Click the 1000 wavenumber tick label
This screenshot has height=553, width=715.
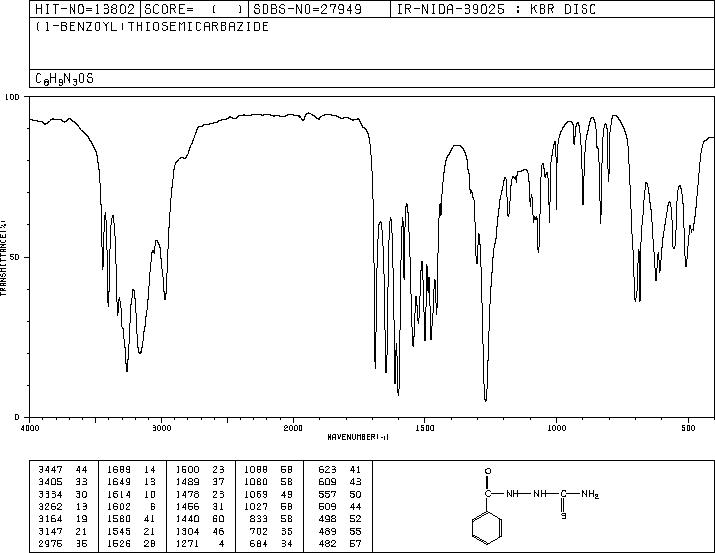tap(555, 427)
